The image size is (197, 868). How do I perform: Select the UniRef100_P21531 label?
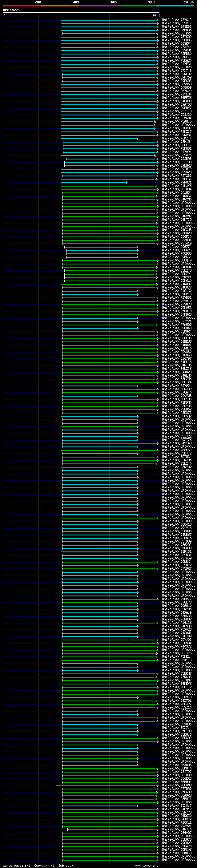[177, 555]
